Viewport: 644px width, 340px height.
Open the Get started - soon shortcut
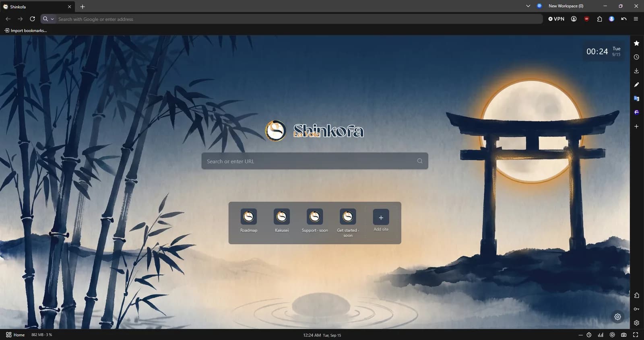(348, 223)
